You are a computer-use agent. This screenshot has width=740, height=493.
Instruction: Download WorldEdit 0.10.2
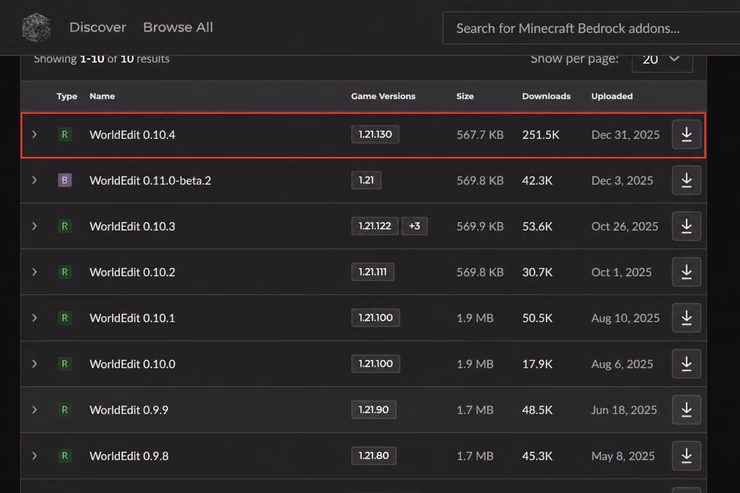[x=686, y=272]
